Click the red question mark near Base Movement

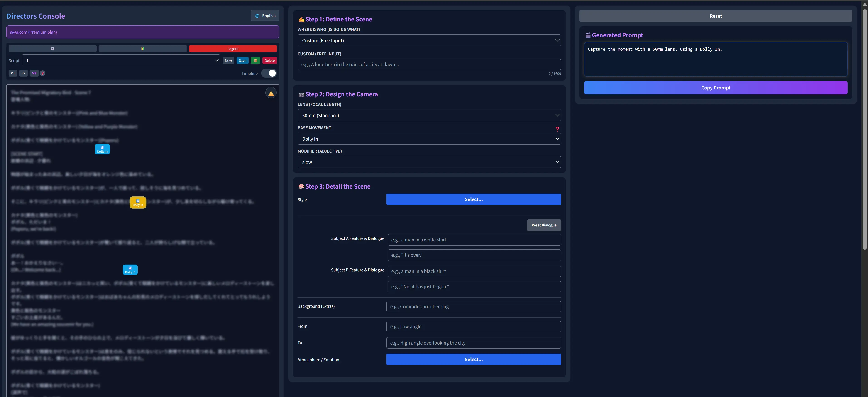coord(557,129)
